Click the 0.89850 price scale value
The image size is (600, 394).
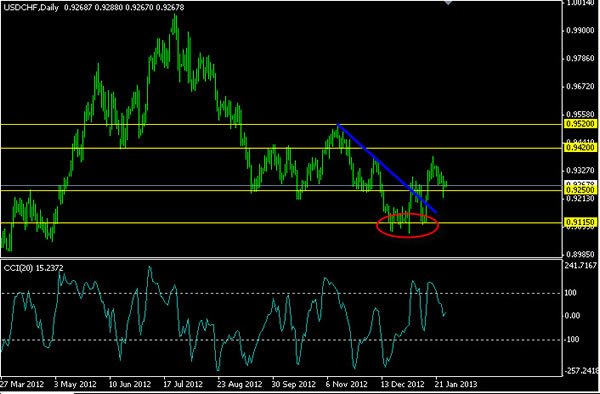580,254
